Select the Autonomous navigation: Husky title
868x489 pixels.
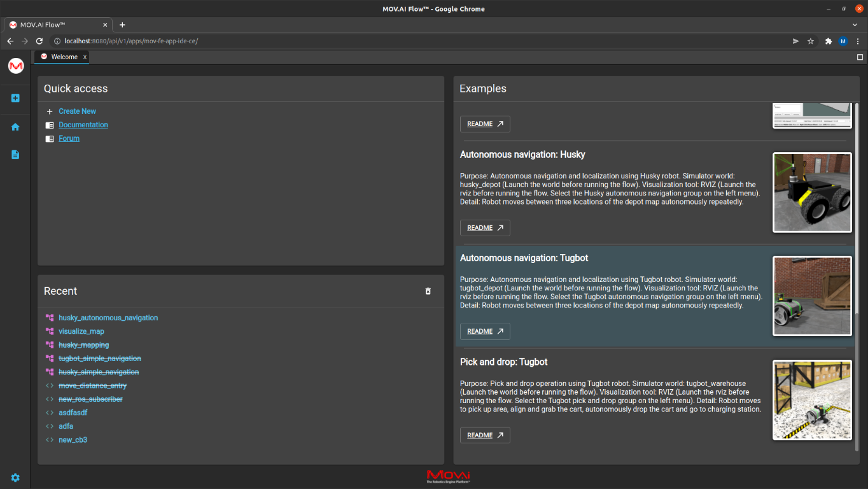(x=522, y=155)
